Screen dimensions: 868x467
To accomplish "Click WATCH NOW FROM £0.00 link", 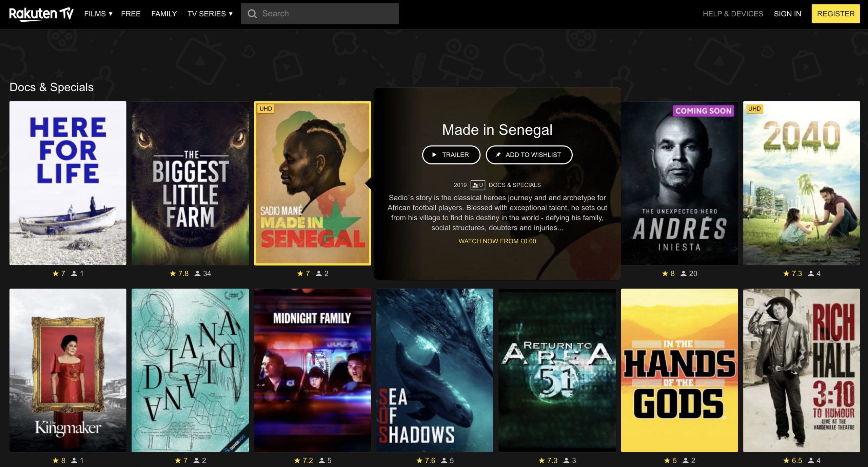I will point(497,241).
